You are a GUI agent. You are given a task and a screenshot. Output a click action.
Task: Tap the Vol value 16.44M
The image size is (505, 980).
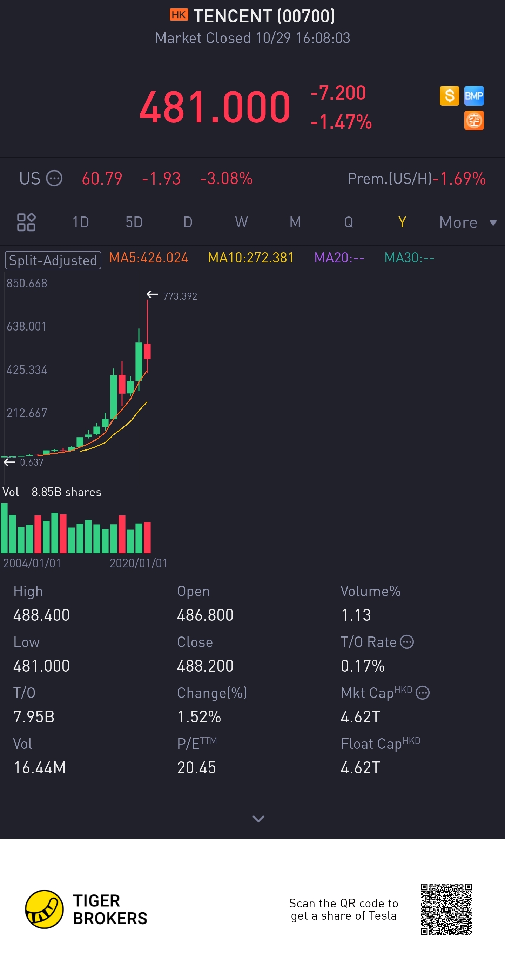(x=40, y=768)
